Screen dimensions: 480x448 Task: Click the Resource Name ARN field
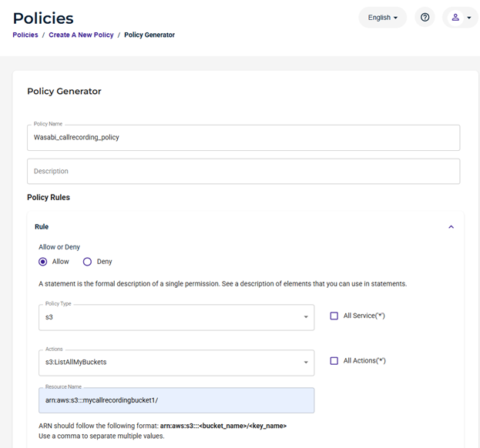(x=176, y=400)
